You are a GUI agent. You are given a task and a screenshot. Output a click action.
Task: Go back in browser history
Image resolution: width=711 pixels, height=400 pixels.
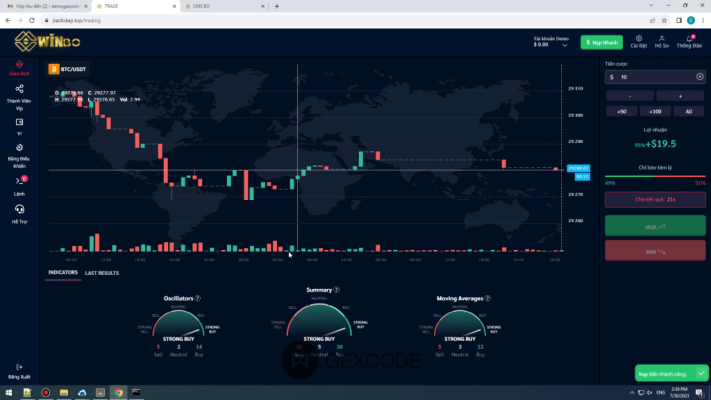(x=8, y=20)
